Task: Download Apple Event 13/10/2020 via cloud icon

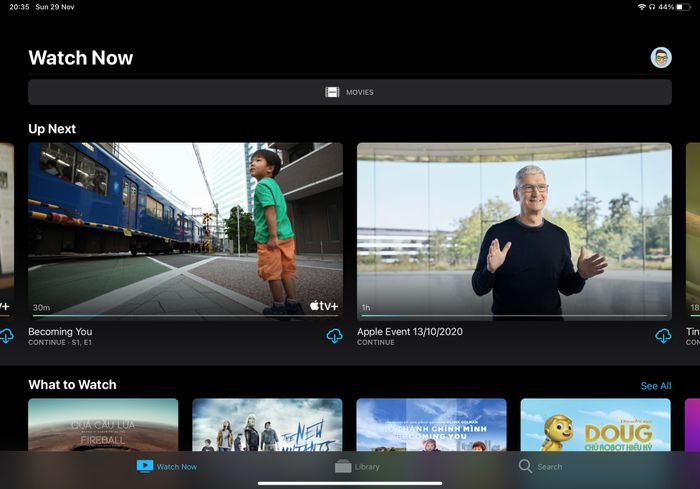Action: pos(663,336)
